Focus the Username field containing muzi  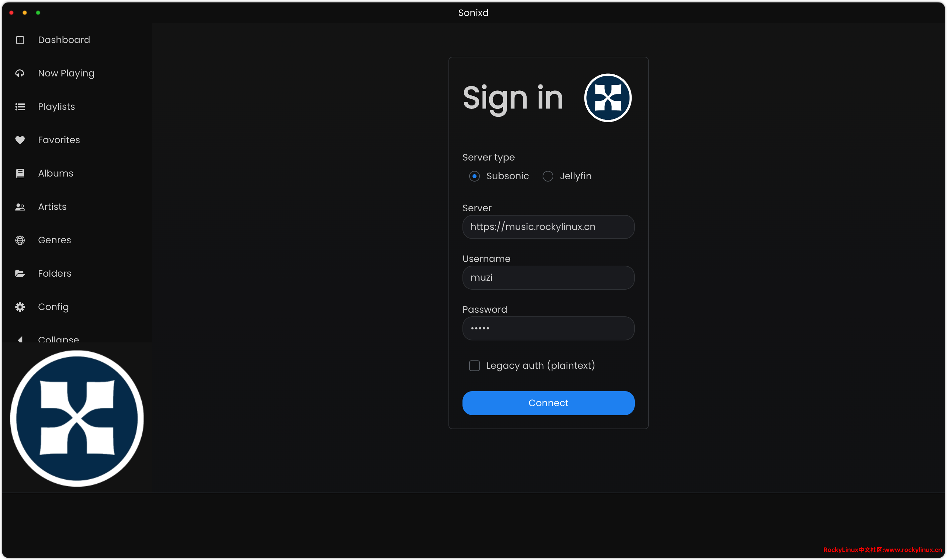coord(548,278)
